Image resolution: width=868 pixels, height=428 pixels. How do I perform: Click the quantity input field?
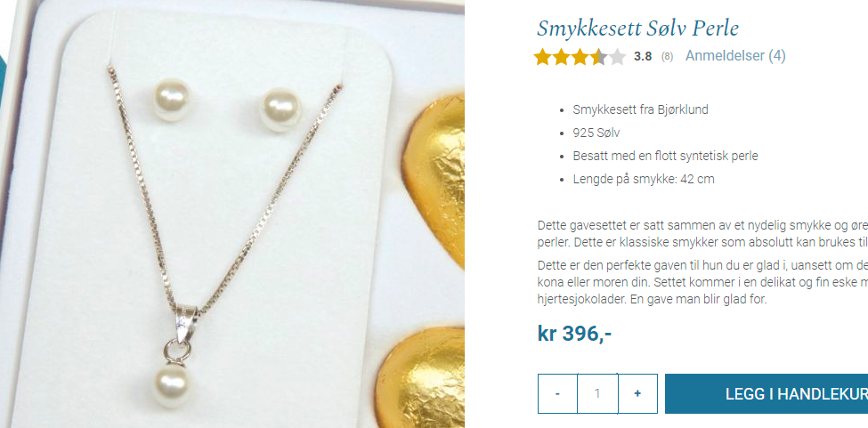coord(598,393)
